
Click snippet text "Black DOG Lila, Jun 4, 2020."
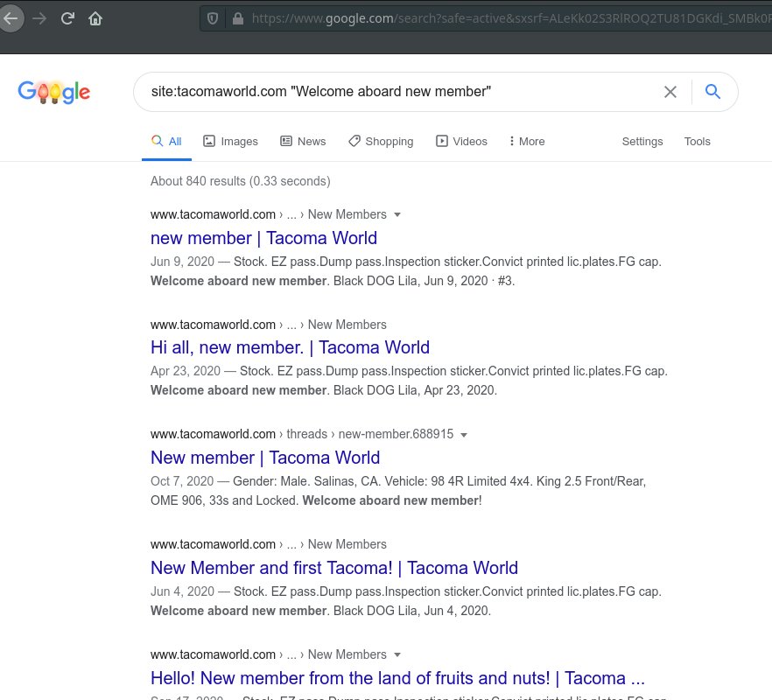[412, 611]
